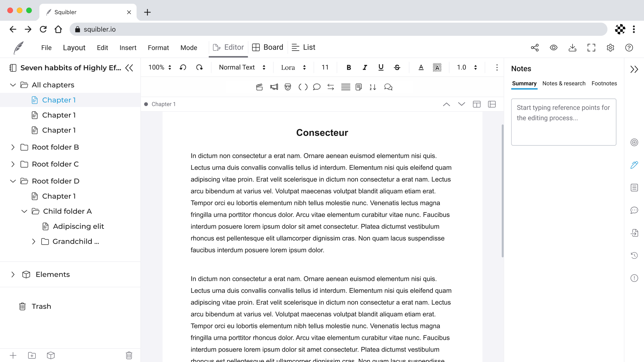Insert scene clapperboard element
The image size is (644, 362).
259,87
